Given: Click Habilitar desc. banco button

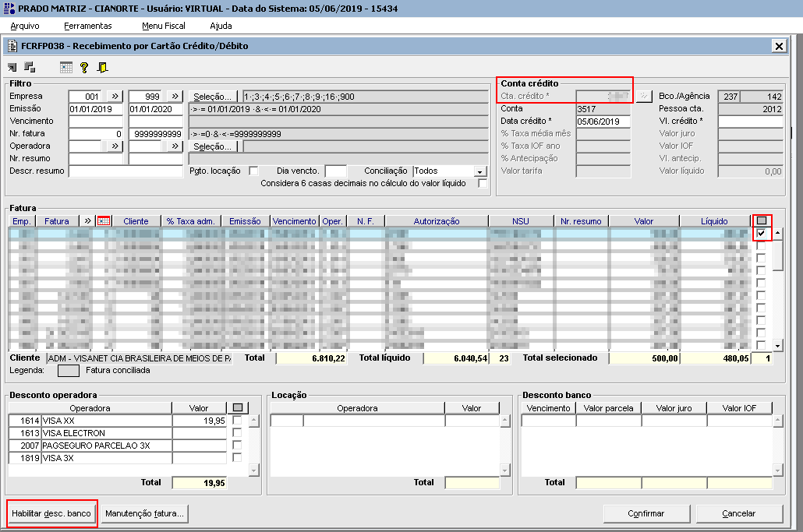Looking at the screenshot, I should point(51,513).
